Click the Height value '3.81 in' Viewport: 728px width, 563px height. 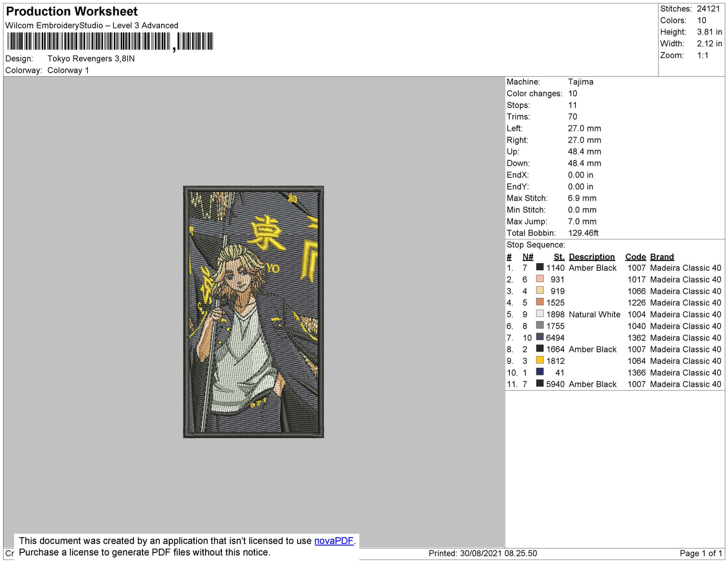pos(709,32)
